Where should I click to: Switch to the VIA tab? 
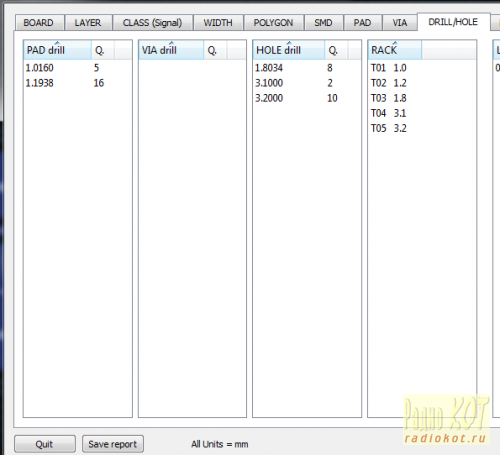pos(400,23)
